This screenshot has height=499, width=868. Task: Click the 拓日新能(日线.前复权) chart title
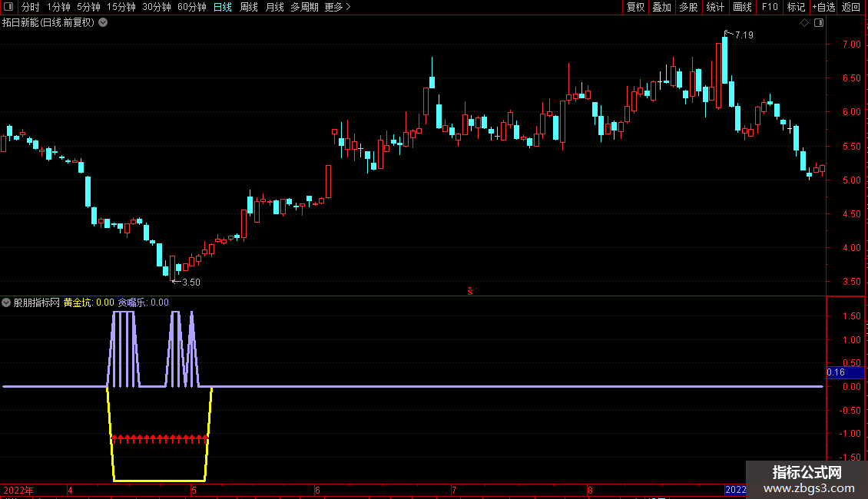pos(48,23)
